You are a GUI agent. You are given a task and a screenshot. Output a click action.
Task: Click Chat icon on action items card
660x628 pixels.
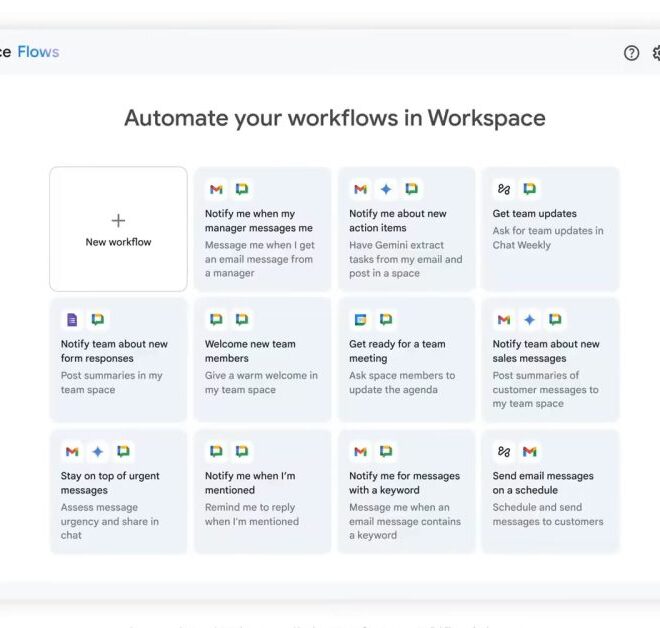[x=411, y=189]
